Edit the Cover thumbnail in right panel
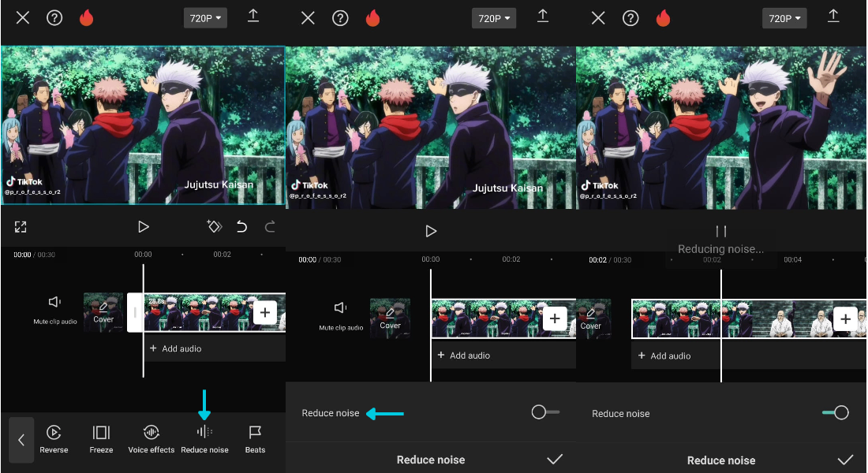The width and height of the screenshot is (868, 473). point(593,318)
